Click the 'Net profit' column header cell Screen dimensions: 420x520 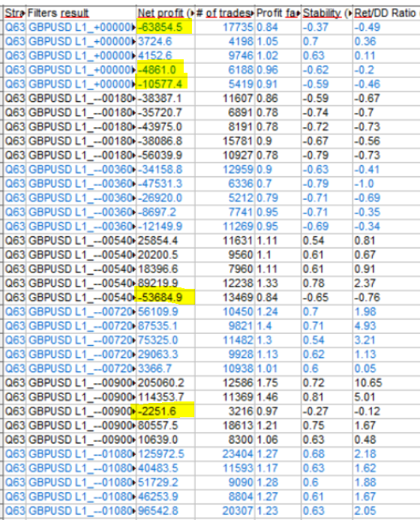(x=165, y=14)
